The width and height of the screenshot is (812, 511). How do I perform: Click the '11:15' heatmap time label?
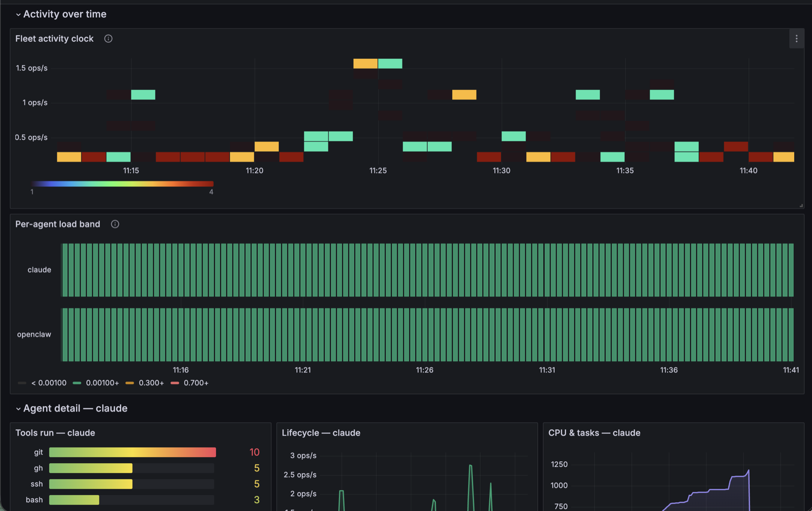click(131, 171)
